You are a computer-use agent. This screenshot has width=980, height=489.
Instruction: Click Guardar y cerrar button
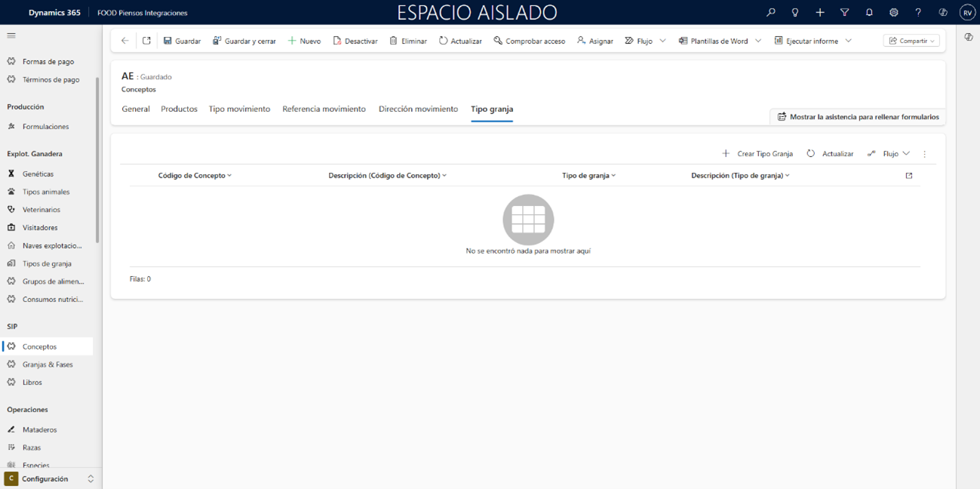pyautogui.click(x=244, y=41)
